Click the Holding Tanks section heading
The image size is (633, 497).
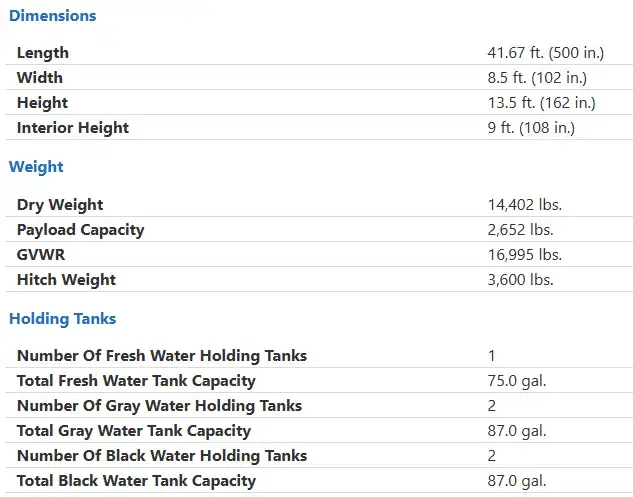(63, 319)
